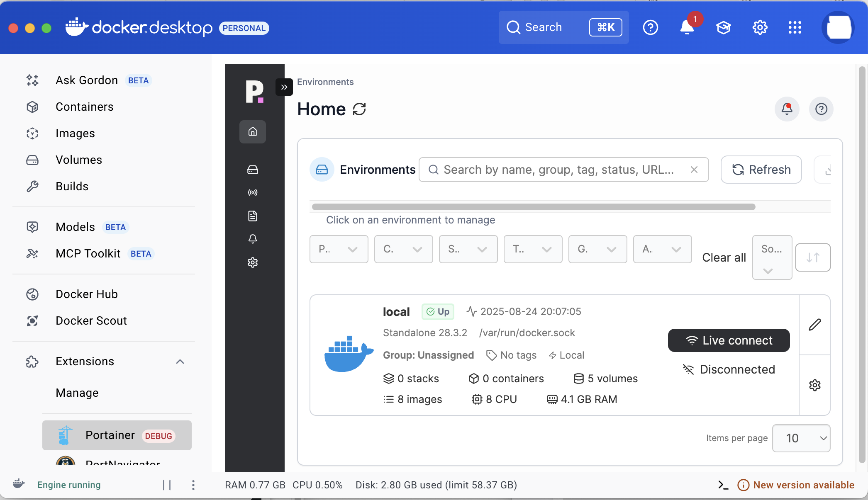Click the whale icon in status bar
The image size is (868, 500).
click(19, 484)
